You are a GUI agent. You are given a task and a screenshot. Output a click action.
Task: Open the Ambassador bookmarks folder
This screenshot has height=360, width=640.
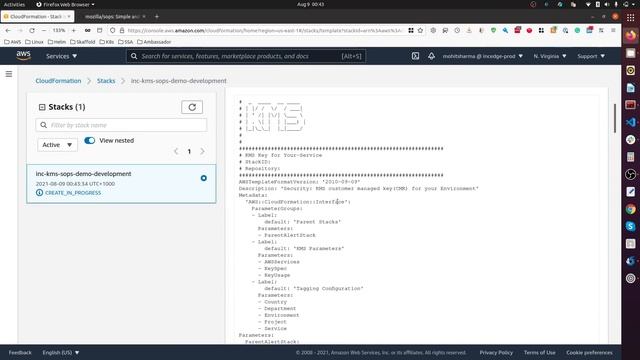[154, 42]
